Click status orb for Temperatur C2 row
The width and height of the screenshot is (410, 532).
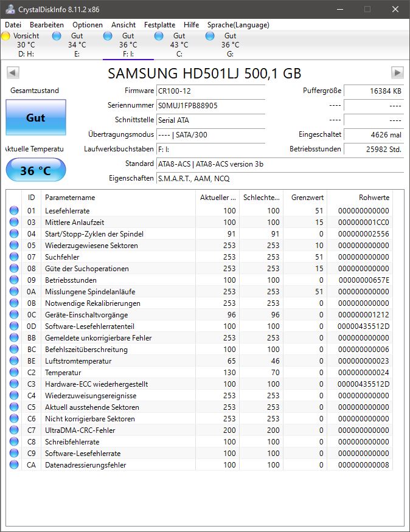tap(14, 372)
